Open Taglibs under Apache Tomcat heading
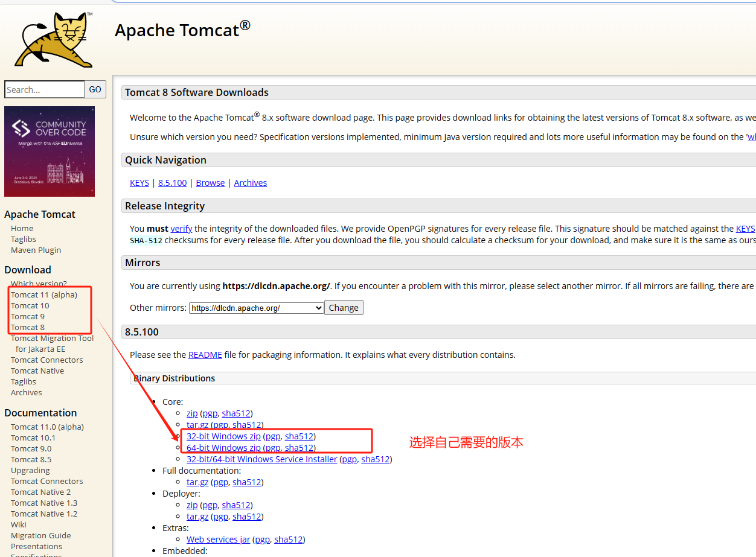756x557 pixels. pyautogui.click(x=24, y=240)
